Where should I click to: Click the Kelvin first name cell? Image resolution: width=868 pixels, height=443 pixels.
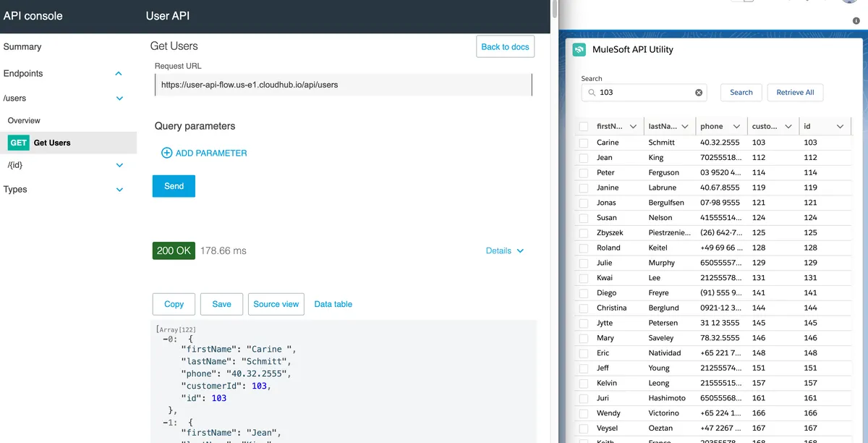coord(607,384)
